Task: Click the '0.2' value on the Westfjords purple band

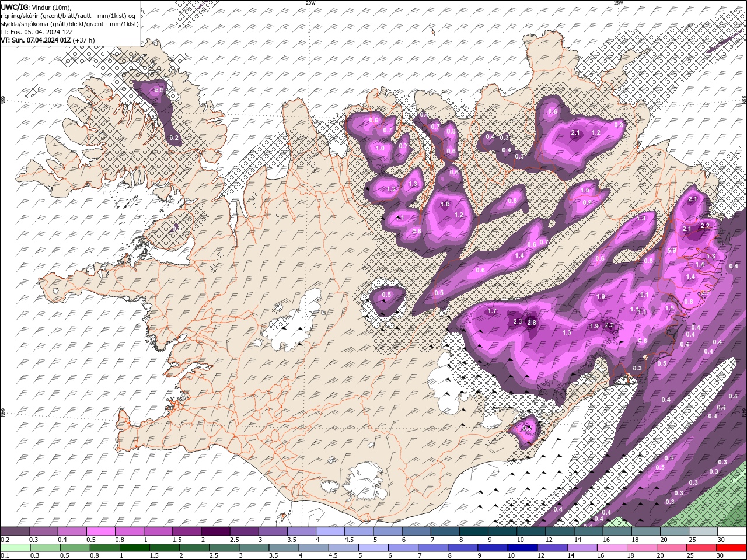Action: coord(173,138)
